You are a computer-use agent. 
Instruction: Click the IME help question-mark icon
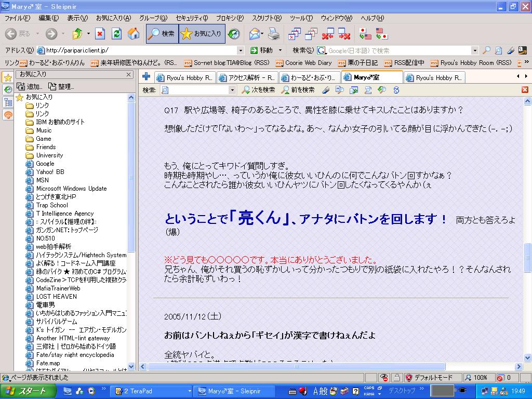(355, 391)
